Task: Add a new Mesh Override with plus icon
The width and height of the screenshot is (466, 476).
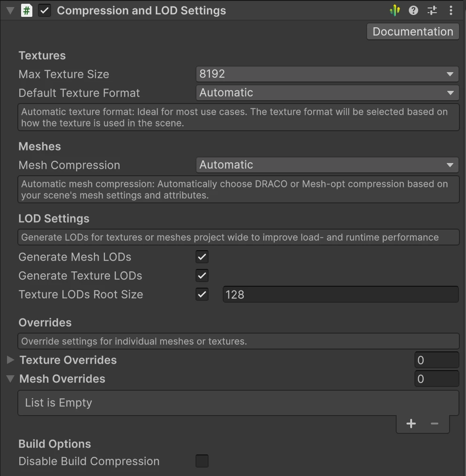Action: (411, 424)
